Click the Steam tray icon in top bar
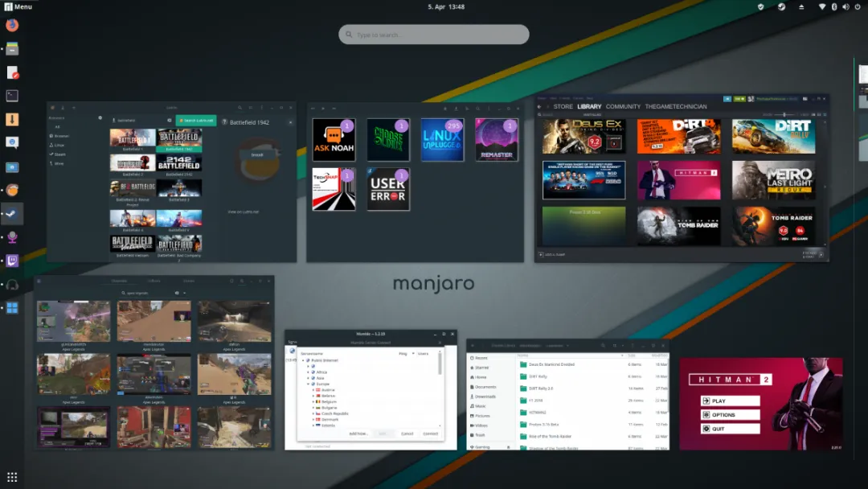 pyautogui.click(x=782, y=6)
